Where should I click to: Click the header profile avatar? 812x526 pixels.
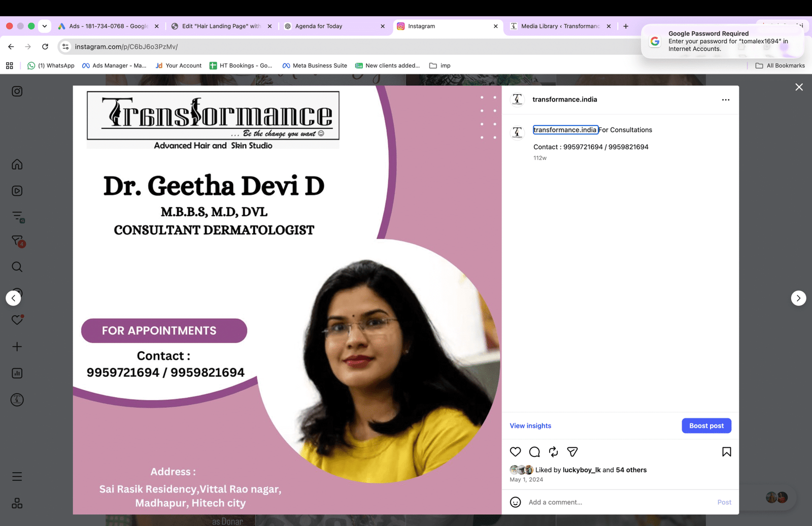517,100
